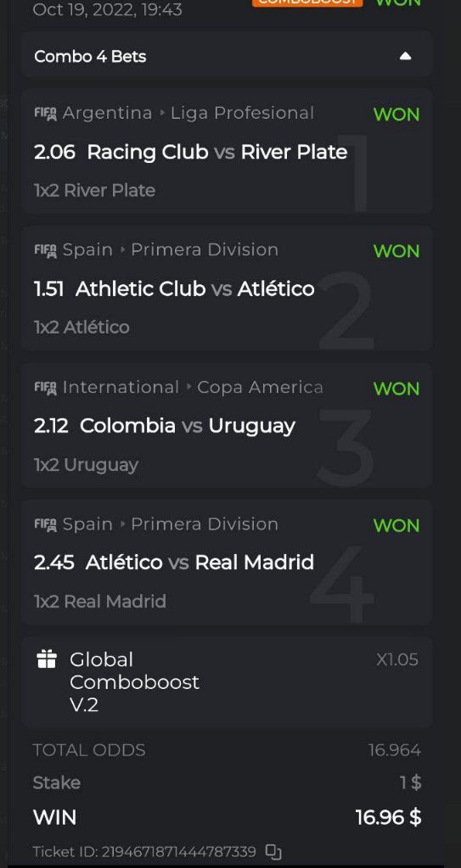461x868 pixels.
Task: Click FIFA icon on Atlético vs Real Madrid bet
Action: tap(46, 524)
